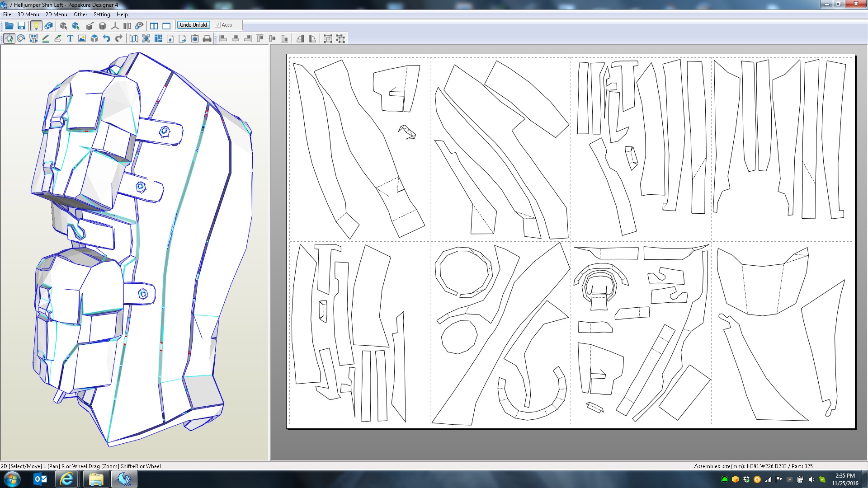
Task: Select the blue cube pointer tool
Action: click(x=75, y=26)
